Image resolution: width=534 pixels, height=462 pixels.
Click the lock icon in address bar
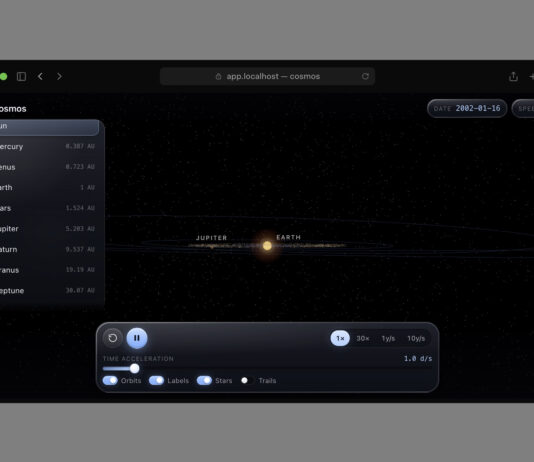pos(218,77)
